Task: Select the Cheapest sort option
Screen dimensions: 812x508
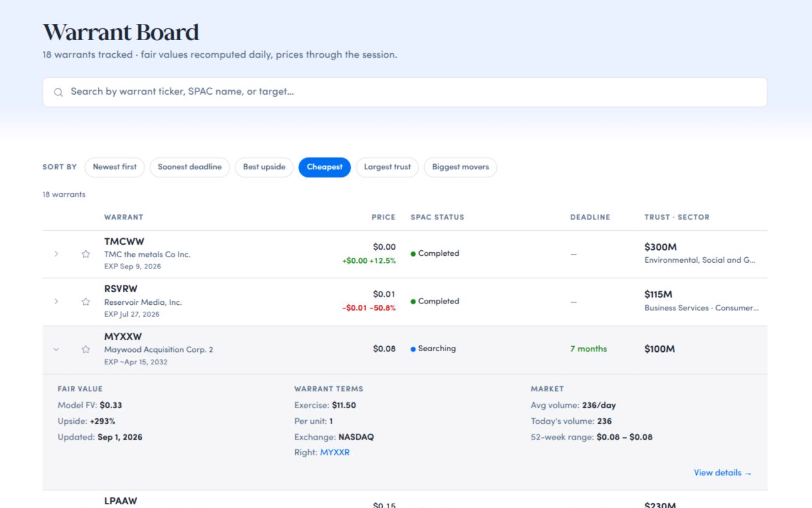Action: tap(325, 167)
